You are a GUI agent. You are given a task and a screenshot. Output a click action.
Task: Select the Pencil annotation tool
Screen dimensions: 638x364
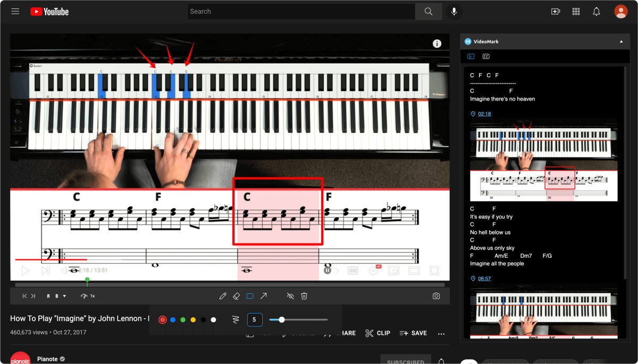[223, 296]
